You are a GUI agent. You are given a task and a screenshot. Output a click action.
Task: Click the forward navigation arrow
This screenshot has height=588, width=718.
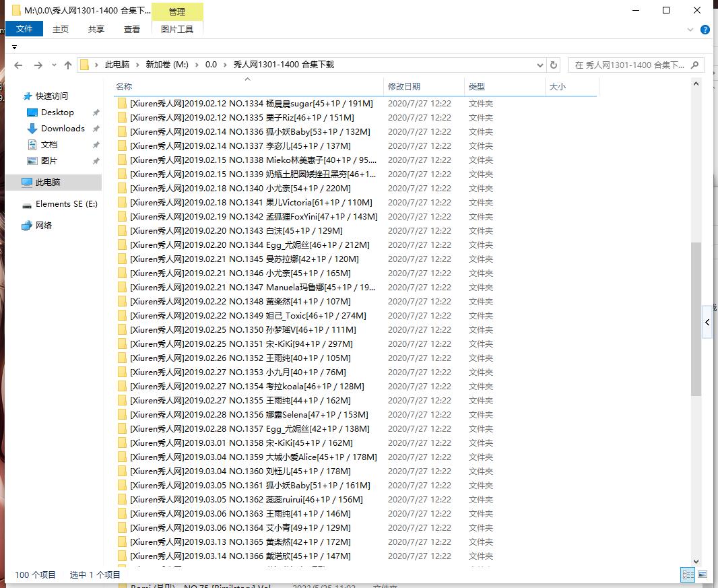coord(38,65)
